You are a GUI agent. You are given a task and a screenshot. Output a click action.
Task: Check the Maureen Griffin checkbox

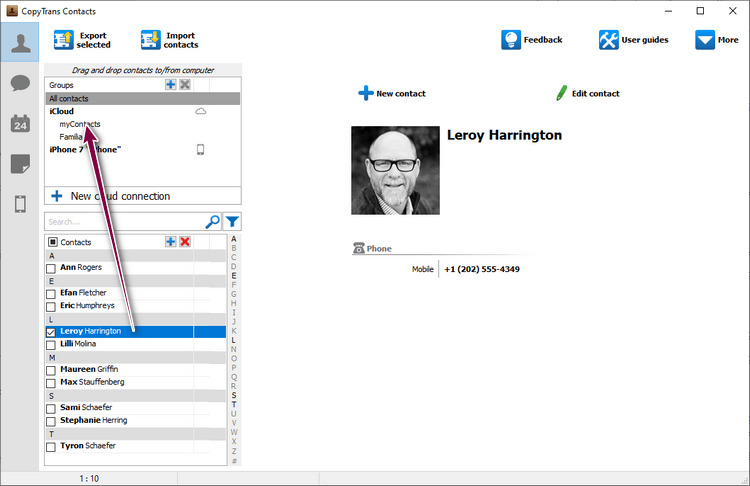pyautogui.click(x=51, y=370)
